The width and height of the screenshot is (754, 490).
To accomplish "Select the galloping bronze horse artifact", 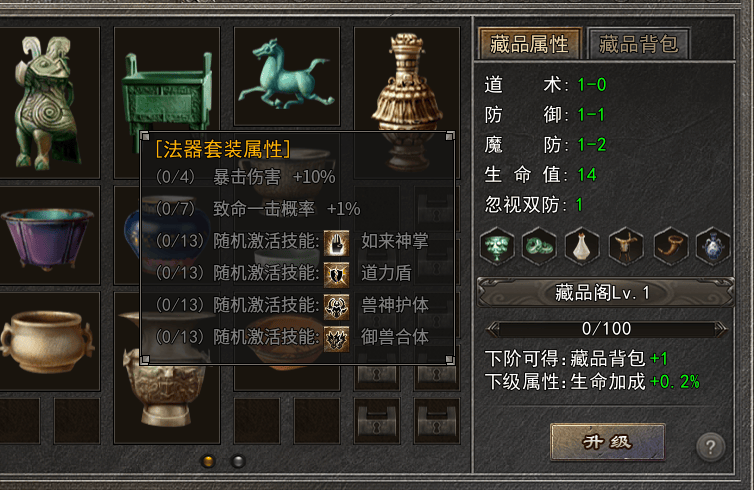I will pyautogui.click(x=287, y=76).
